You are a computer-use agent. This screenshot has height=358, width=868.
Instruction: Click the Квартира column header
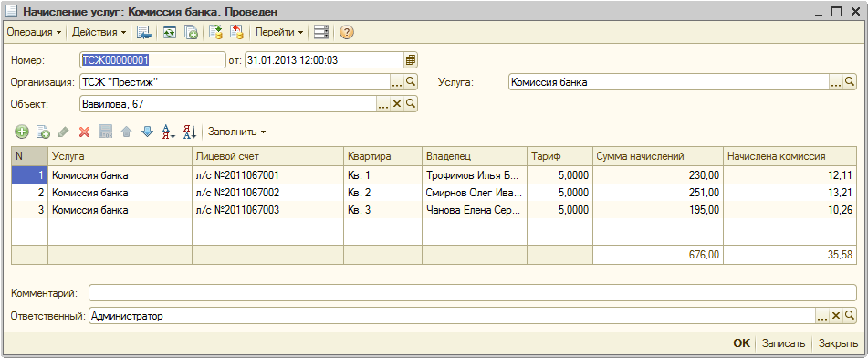click(x=382, y=156)
